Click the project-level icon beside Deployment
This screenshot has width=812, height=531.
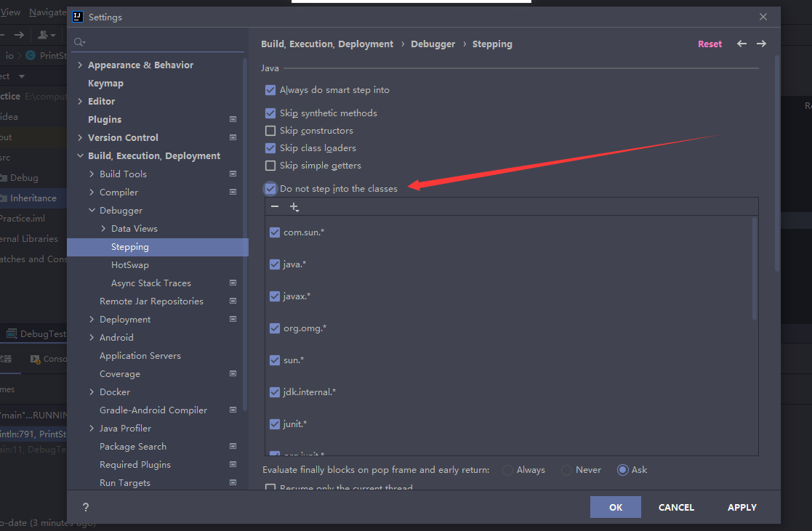[x=233, y=320]
